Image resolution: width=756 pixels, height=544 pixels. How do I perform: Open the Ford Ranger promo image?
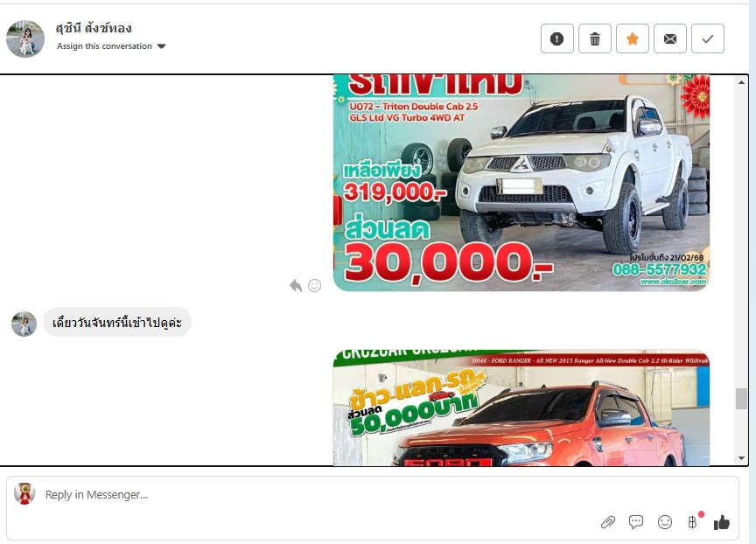521,408
